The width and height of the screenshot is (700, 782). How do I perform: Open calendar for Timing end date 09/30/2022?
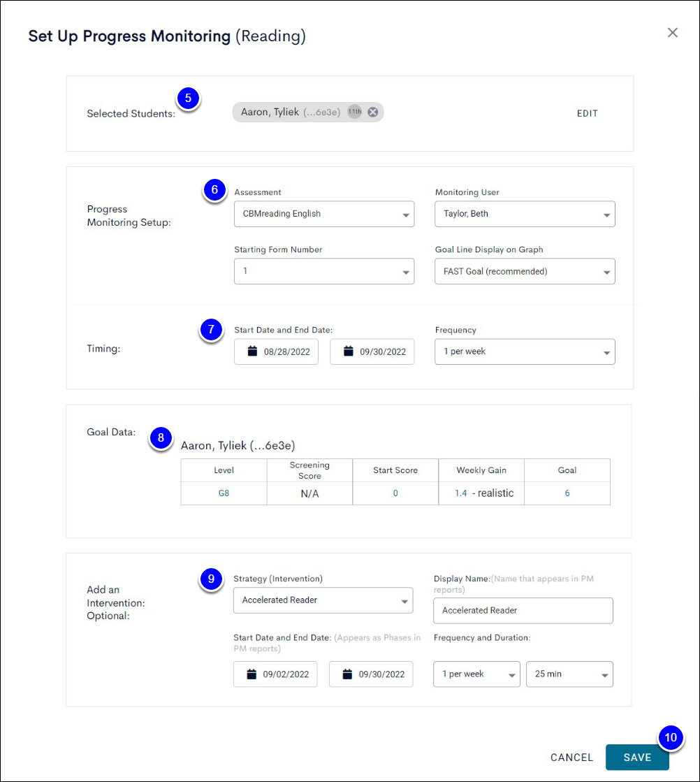click(x=372, y=352)
